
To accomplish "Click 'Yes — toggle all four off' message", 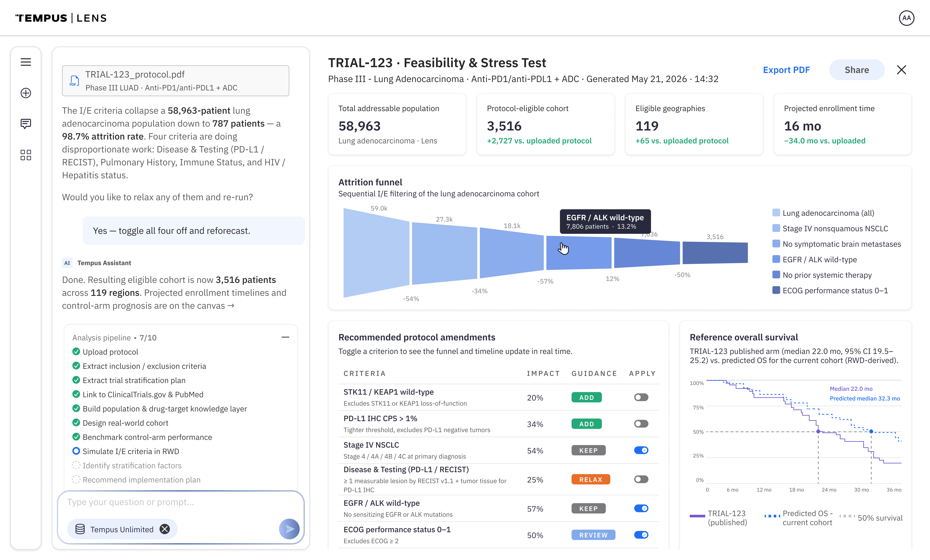I will tap(194, 231).
